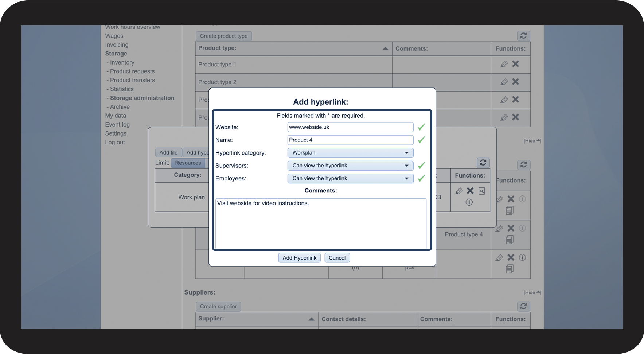Open Statistics under Storage
Screen dimensions: 644x354
(122, 89)
